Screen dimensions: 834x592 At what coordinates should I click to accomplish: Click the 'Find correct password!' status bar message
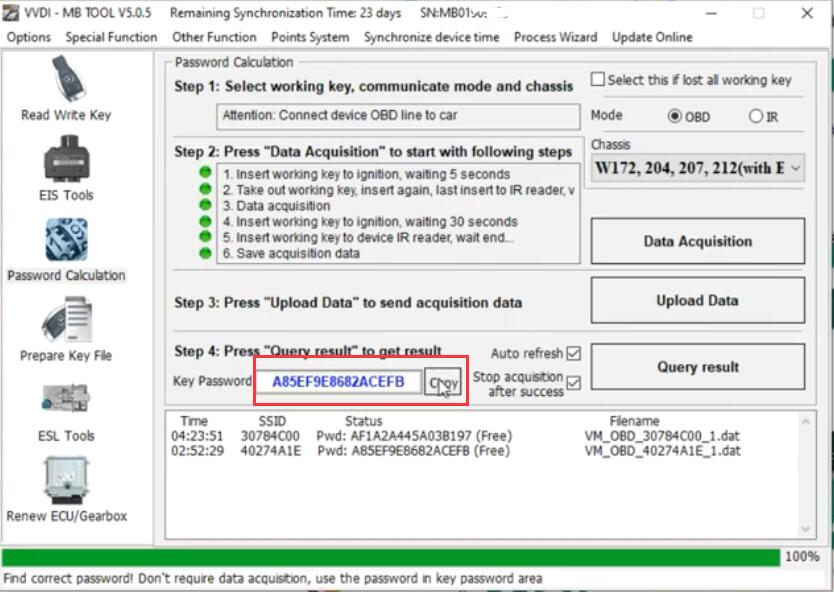273,578
